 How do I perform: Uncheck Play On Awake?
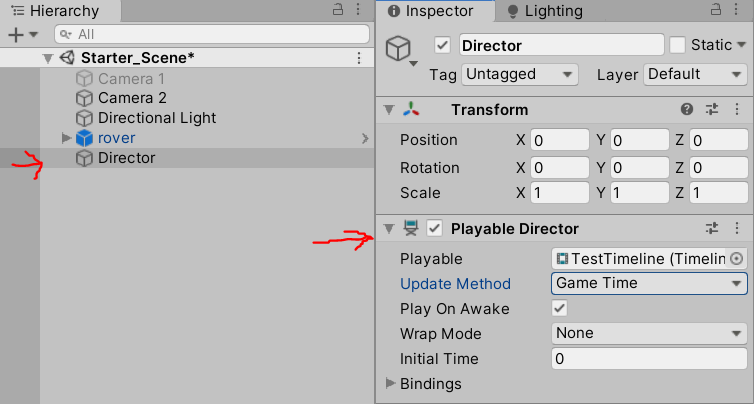[x=560, y=309]
